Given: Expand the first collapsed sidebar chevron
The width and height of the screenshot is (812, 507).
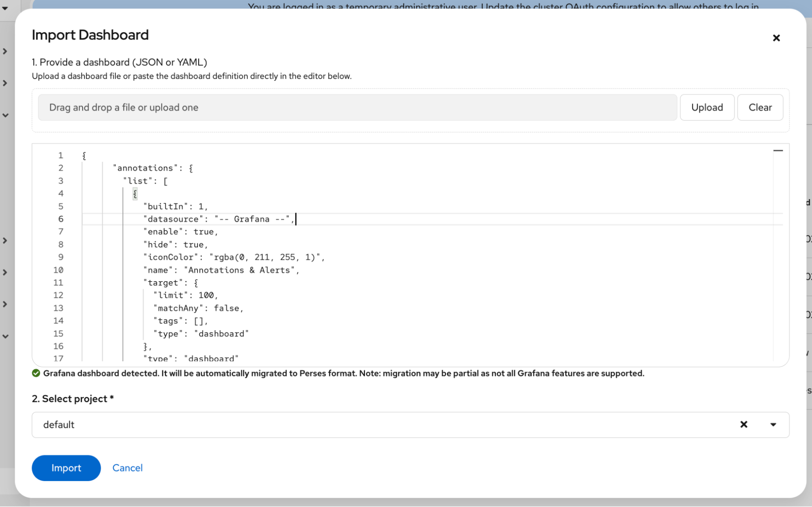Looking at the screenshot, I should pyautogui.click(x=5, y=51).
